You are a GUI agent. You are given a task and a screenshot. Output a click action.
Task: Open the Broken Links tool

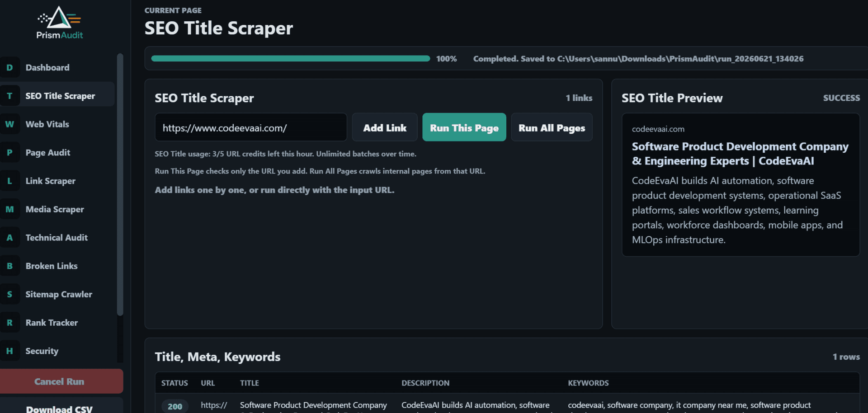coord(57,266)
